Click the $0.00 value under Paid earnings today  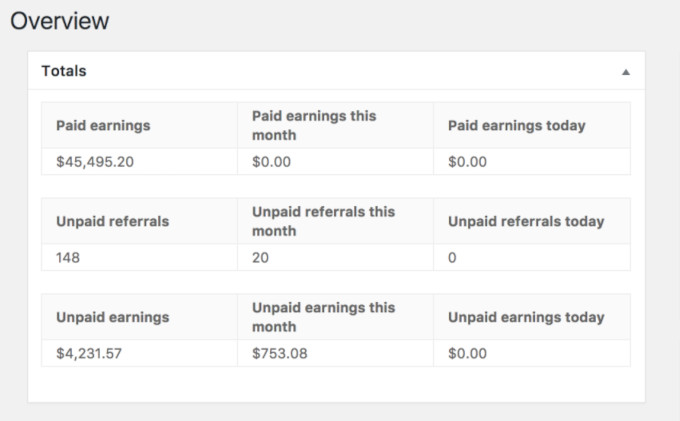click(468, 161)
